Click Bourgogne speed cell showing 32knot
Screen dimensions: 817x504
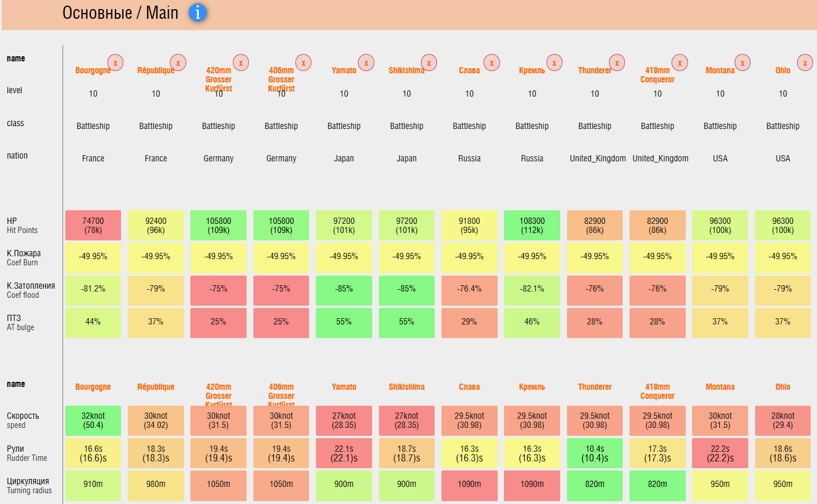93,420
